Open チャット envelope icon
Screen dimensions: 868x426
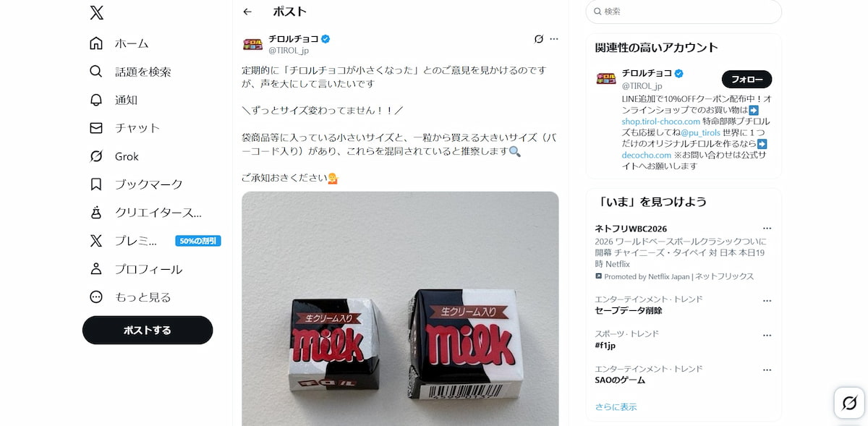click(x=96, y=128)
